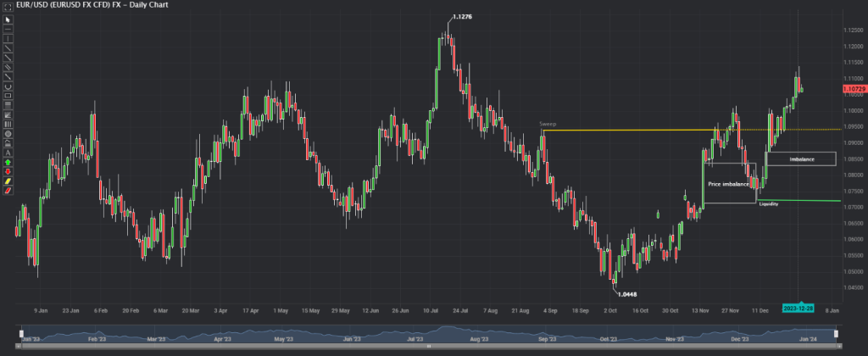Select the circle shape drawing tool

[x=8, y=133]
